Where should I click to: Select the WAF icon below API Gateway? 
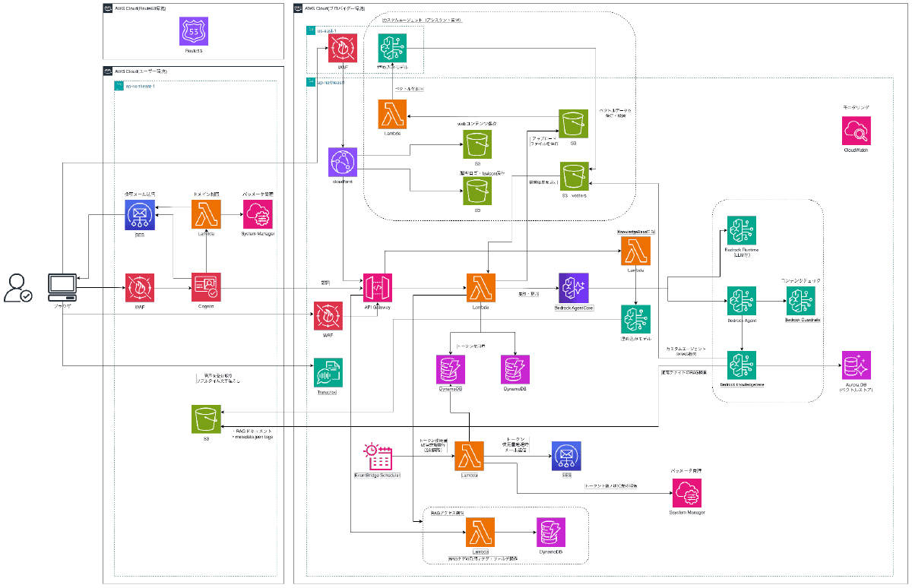(328, 315)
